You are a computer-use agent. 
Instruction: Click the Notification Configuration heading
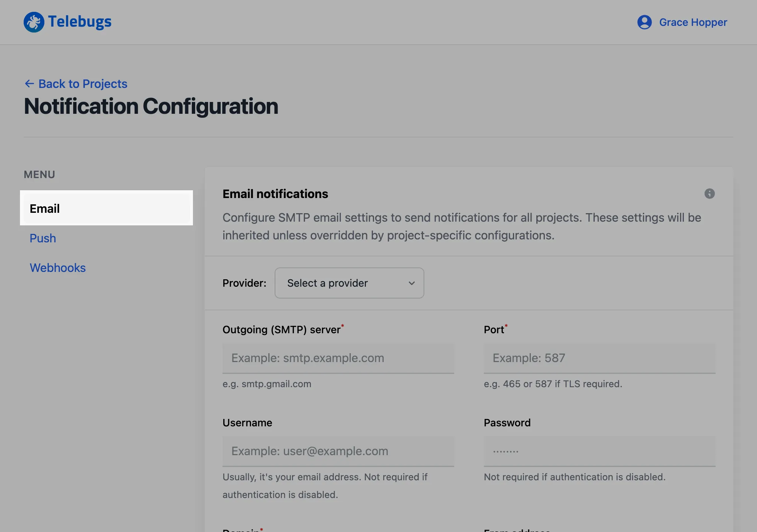(x=151, y=106)
